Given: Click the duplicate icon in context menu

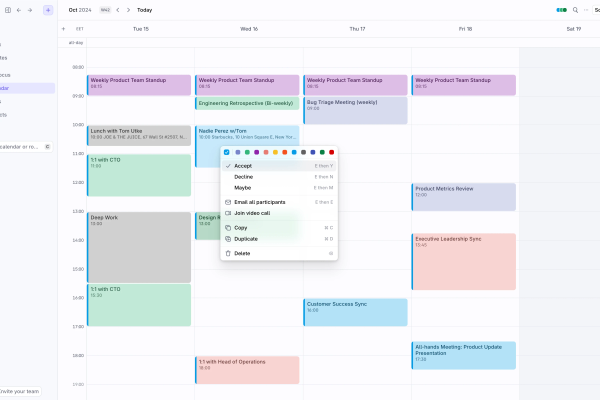Looking at the screenshot, I should [228, 239].
